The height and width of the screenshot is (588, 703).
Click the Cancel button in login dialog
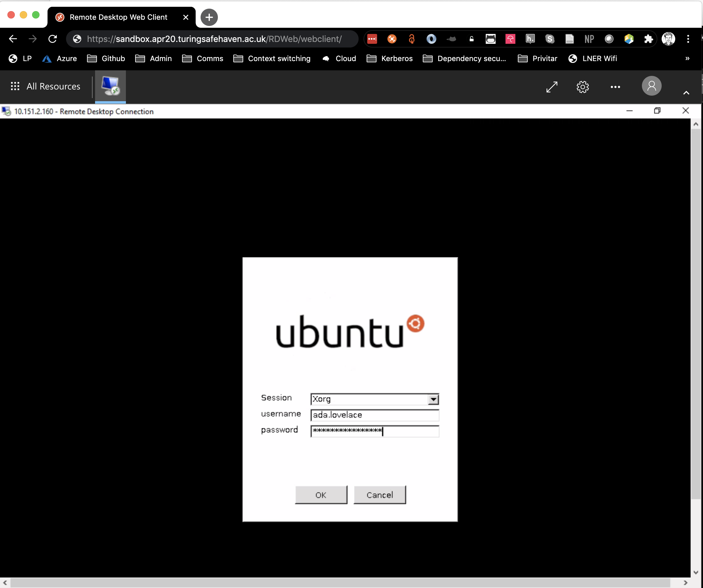(380, 495)
